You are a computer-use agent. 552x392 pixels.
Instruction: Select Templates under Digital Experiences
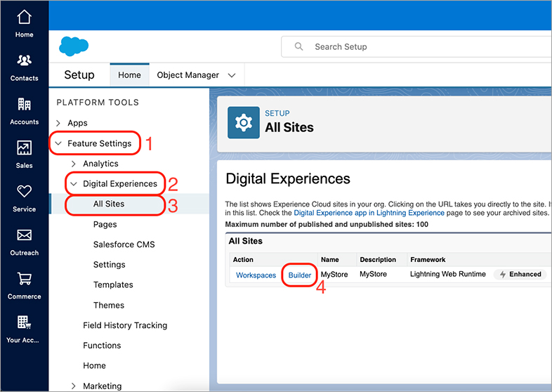coord(113,285)
